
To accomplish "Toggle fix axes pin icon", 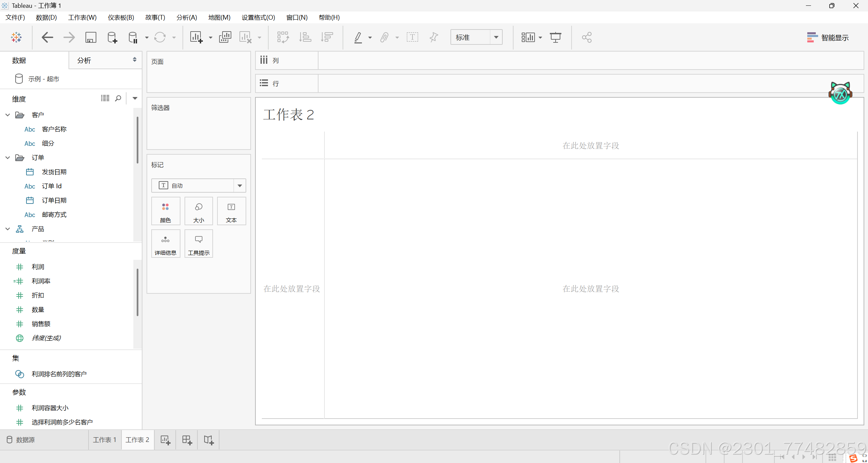I will (433, 37).
